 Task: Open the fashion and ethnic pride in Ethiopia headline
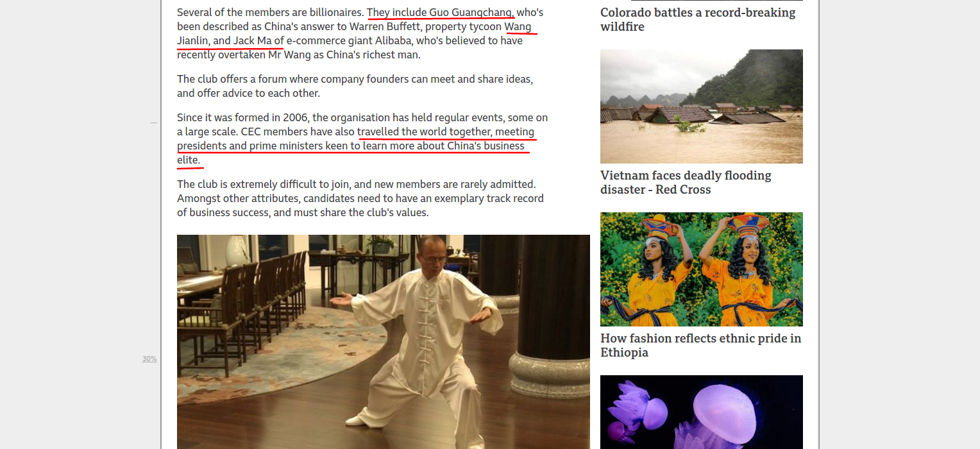coord(700,345)
